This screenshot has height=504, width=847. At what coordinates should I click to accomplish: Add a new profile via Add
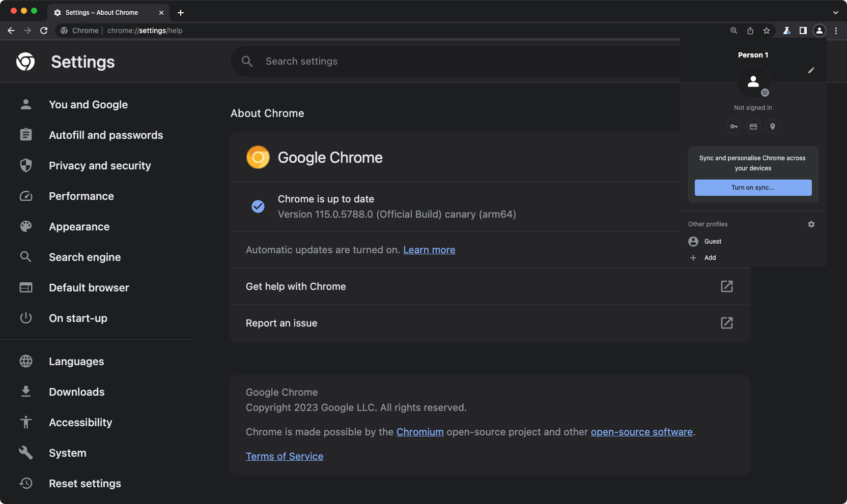(753, 258)
